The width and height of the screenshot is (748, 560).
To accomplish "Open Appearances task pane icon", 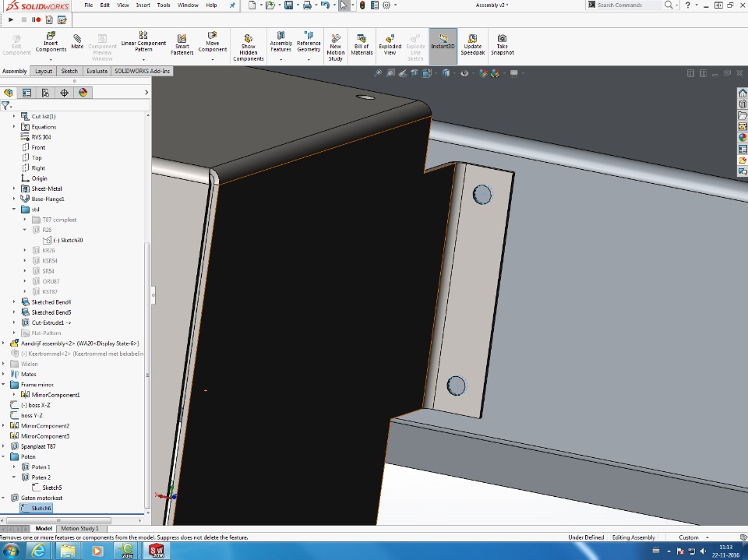I will (x=743, y=137).
